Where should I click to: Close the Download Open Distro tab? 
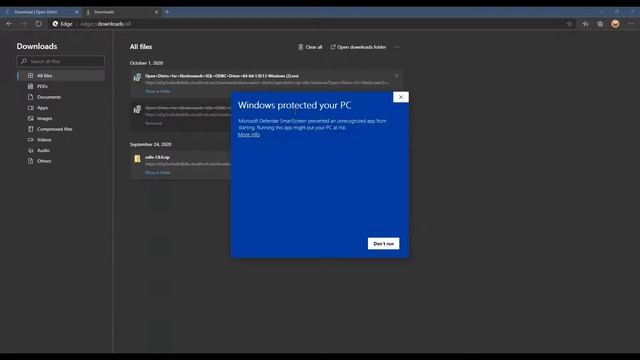coord(77,12)
